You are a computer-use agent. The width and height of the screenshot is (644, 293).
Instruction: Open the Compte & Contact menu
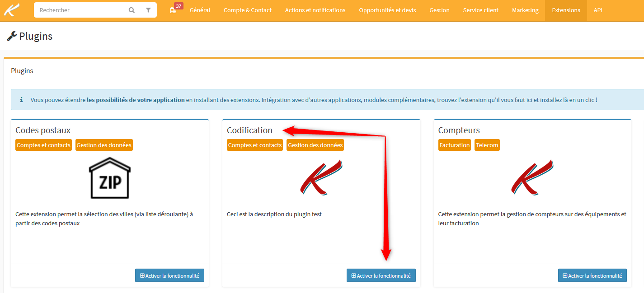point(248,10)
